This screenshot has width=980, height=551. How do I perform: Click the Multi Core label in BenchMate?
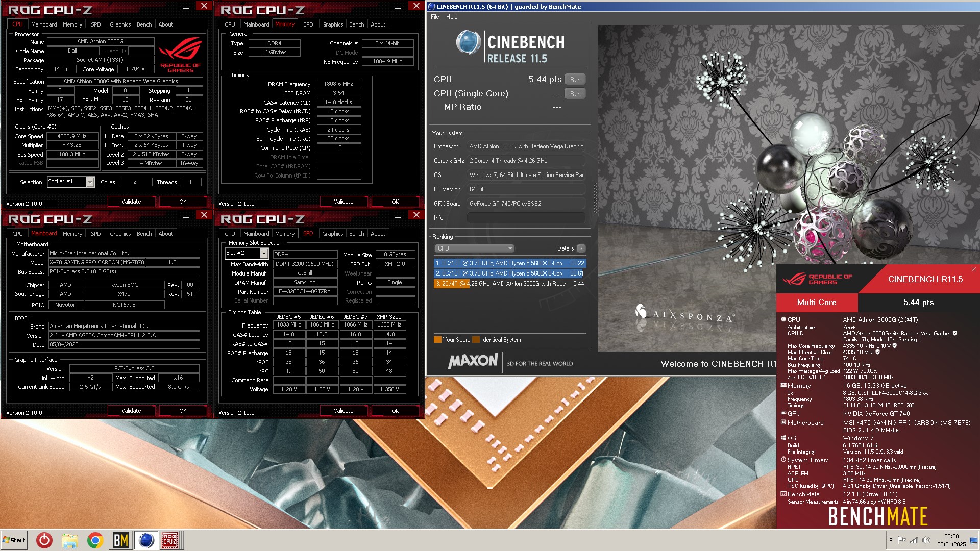tap(817, 303)
